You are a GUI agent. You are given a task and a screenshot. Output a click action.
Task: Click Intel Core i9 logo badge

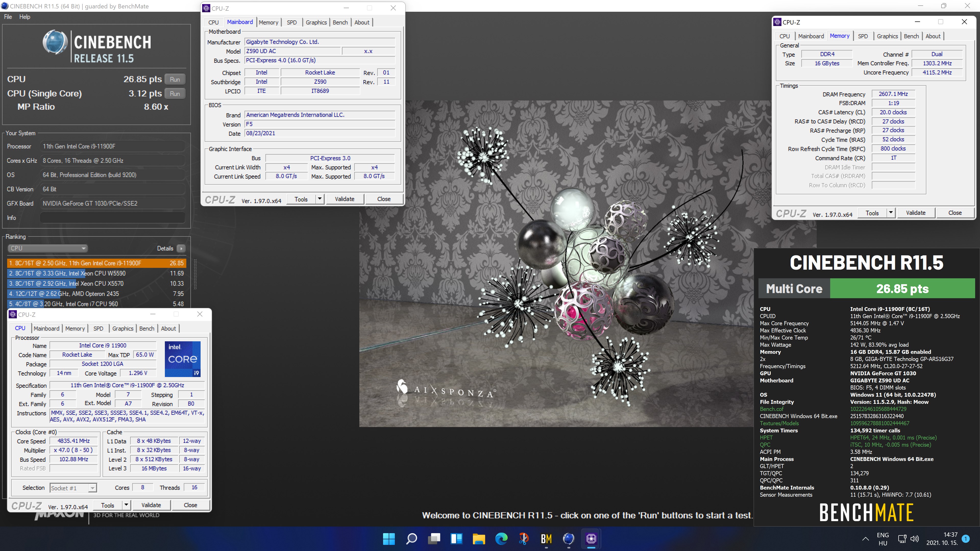tap(183, 359)
